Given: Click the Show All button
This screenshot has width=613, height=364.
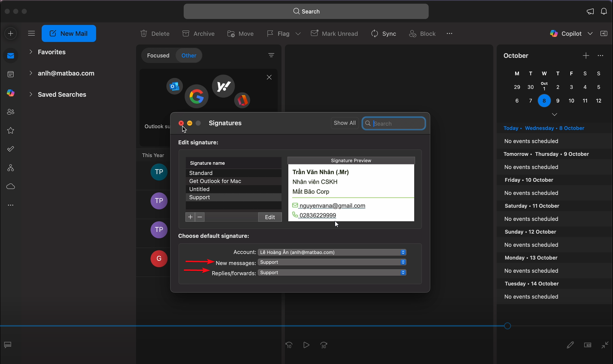Looking at the screenshot, I should coord(344,123).
